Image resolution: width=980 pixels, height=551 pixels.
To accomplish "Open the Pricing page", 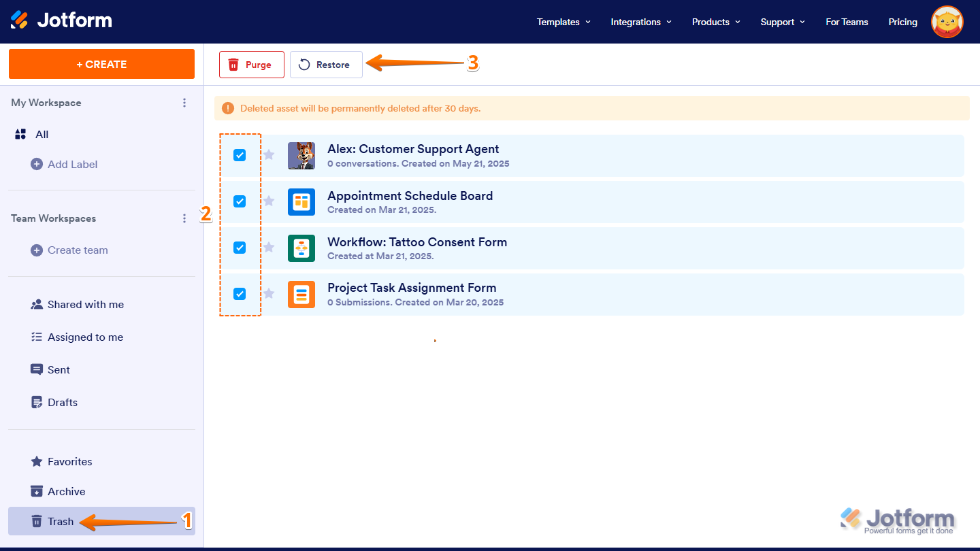I will (x=902, y=22).
